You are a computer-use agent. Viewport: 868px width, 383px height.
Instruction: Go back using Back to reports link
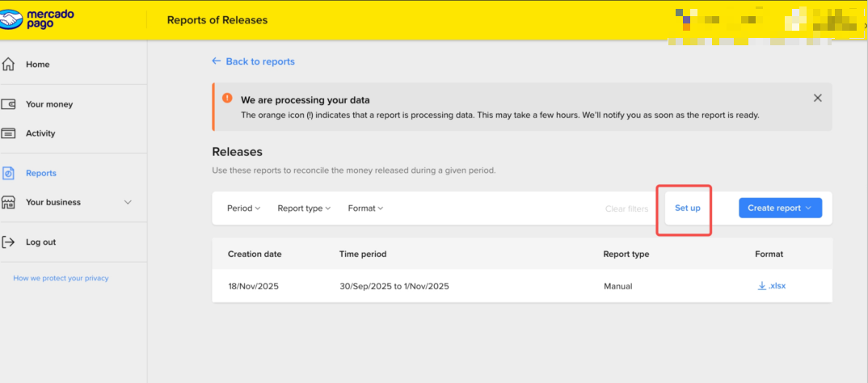coord(253,61)
